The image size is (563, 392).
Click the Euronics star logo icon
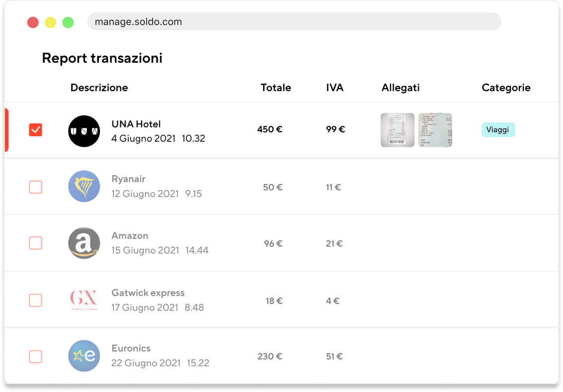[x=84, y=356]
